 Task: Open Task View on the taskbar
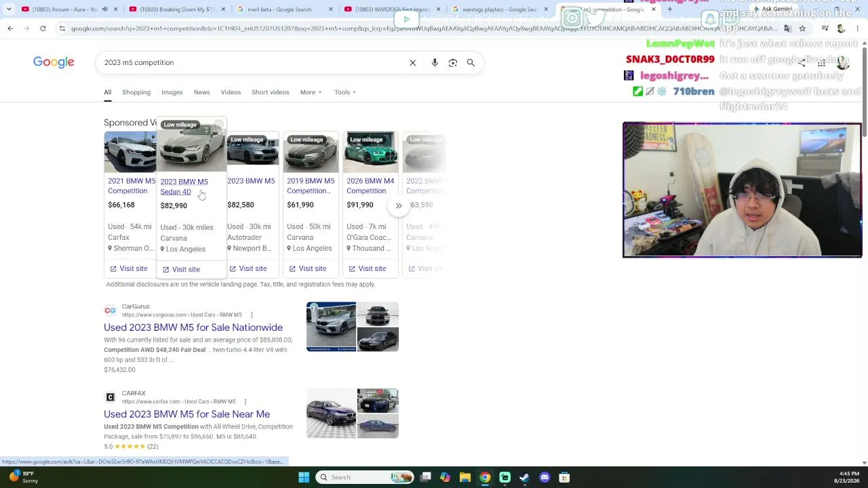(425, 477)
